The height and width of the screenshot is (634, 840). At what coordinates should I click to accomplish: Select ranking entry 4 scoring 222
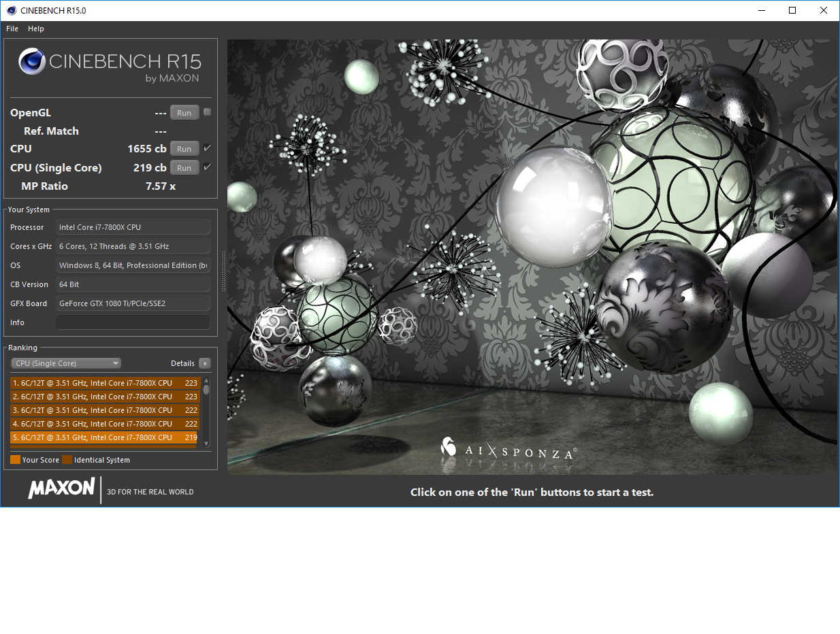105,424
